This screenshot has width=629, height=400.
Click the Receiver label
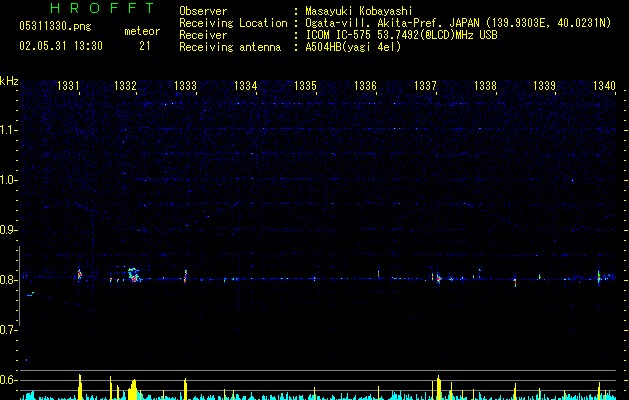pyautogui.click(x=203, y=35)
